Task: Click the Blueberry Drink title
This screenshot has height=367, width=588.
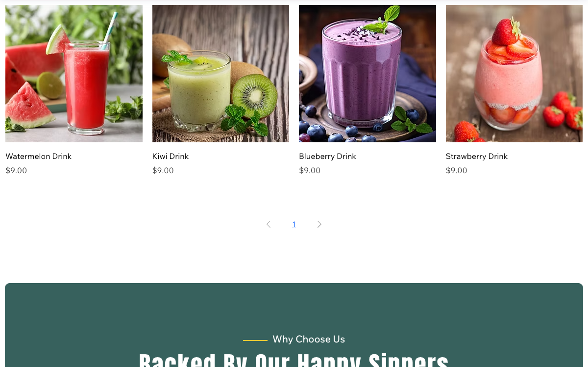Action: (x=327, y=156)
